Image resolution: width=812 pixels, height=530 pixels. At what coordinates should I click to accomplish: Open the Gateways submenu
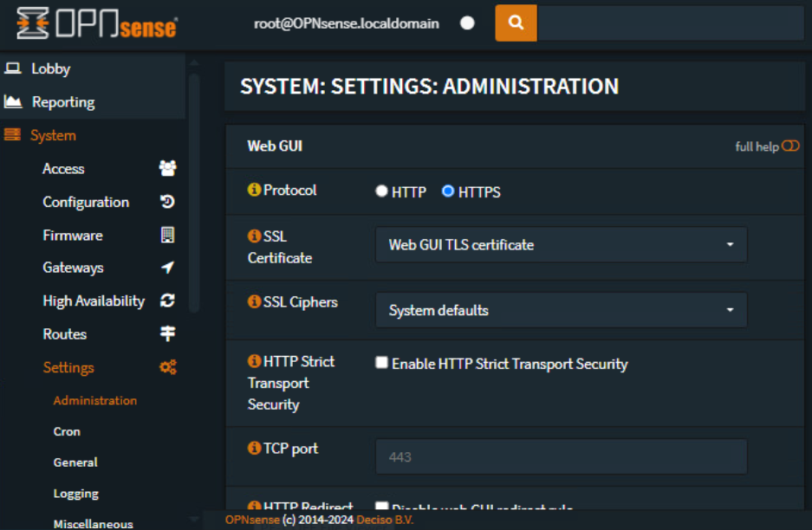[x=73, y=268]
